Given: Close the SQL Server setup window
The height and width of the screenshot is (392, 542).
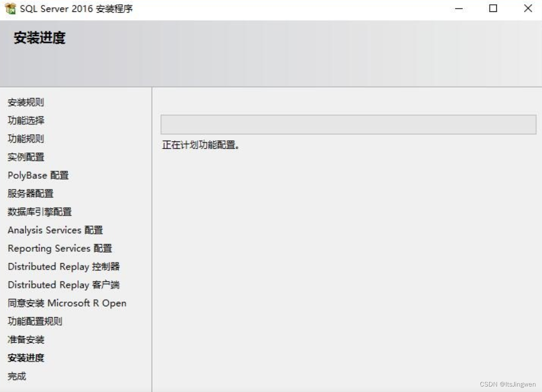Looking at the screenshot, I should point(528,8).
